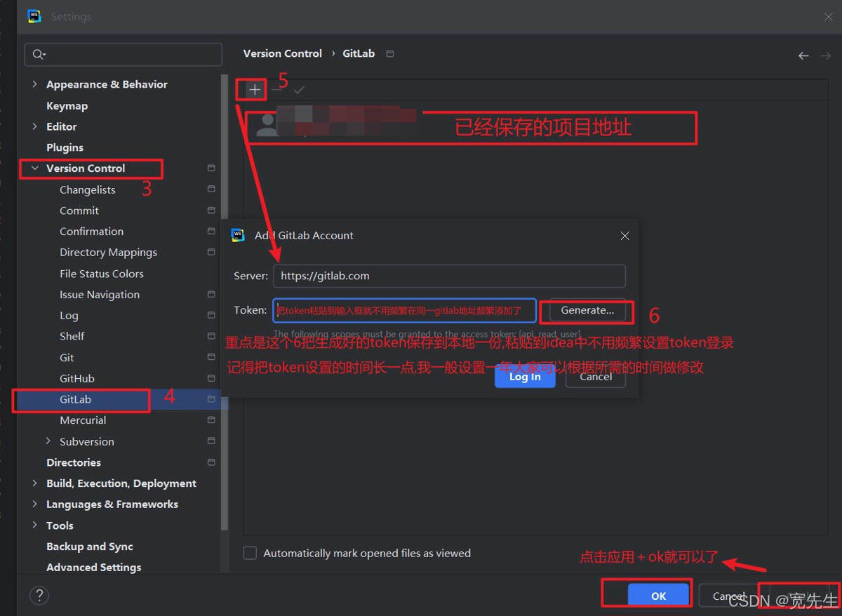Click the project icon beside Mercurial row
842x616 pixels.
pos(211,420)
